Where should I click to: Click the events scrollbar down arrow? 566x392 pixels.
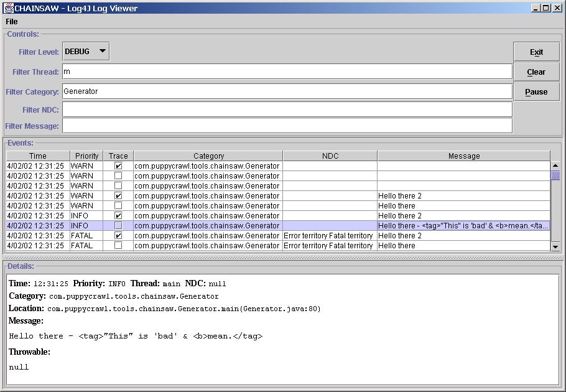click(x=555, y=247)
